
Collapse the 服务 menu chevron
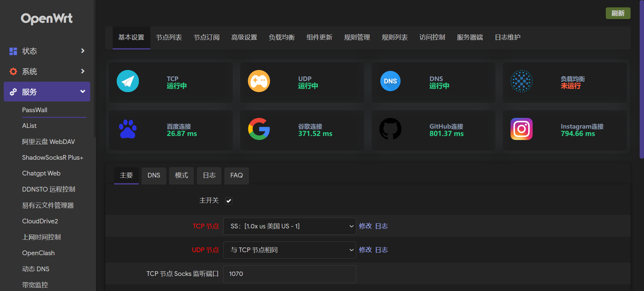click(83, 91)
